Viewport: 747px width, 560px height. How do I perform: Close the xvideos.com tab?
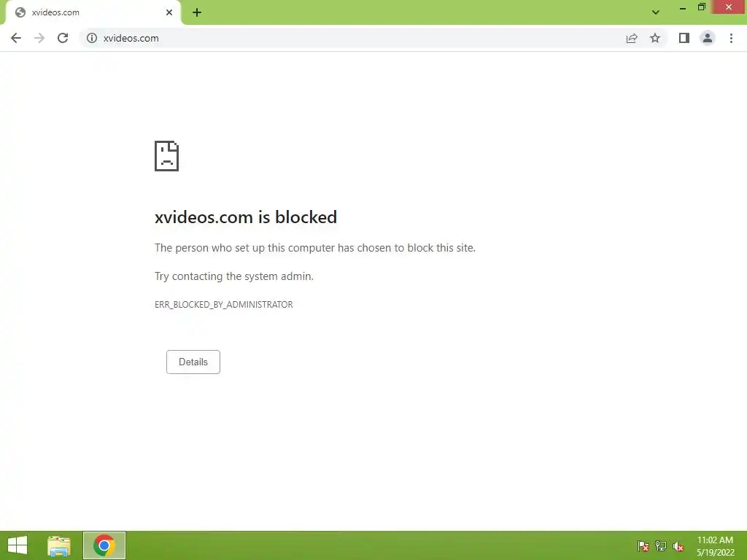(169, 12)
